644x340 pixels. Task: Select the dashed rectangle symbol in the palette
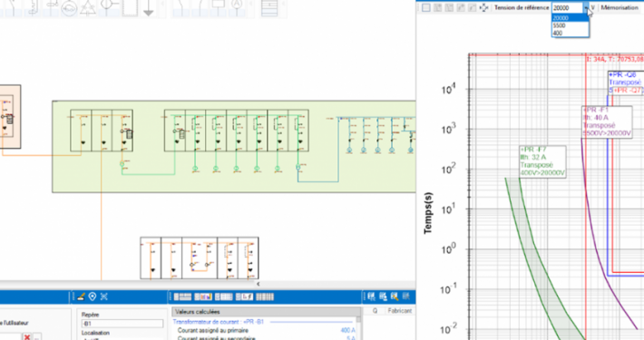130,8
